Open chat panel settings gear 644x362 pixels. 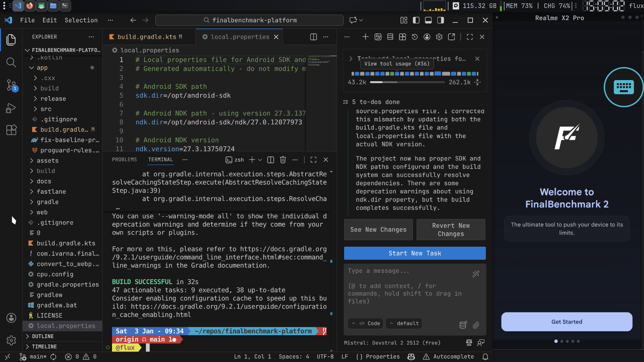point(439,37)
